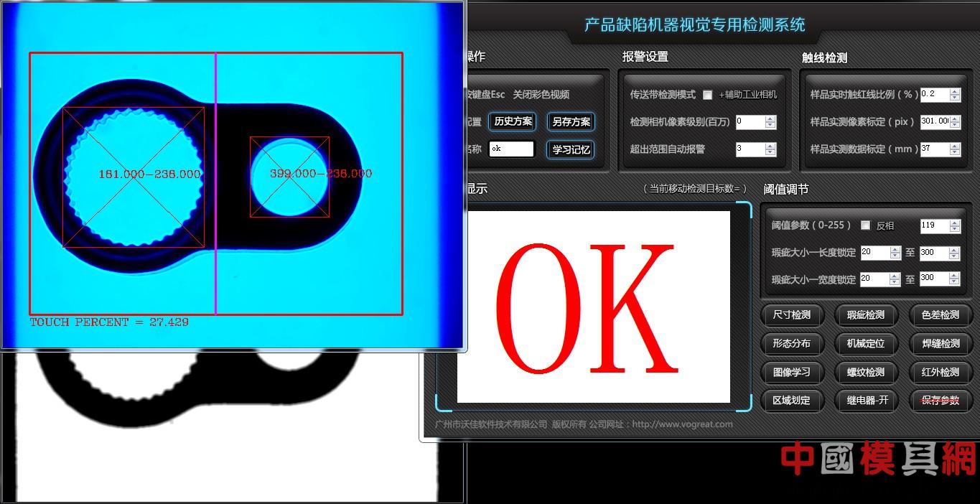
Task: Select the 机械定位 mechanical positioning mode
Action: tap(865, 343)
